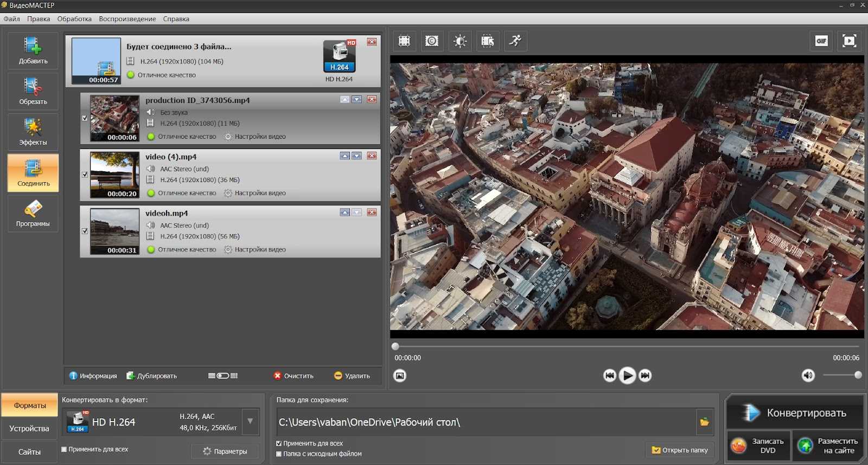The width and height of the screenshot is (868, 465).
Task: Click the Очистить button
Action: [293, 376]
